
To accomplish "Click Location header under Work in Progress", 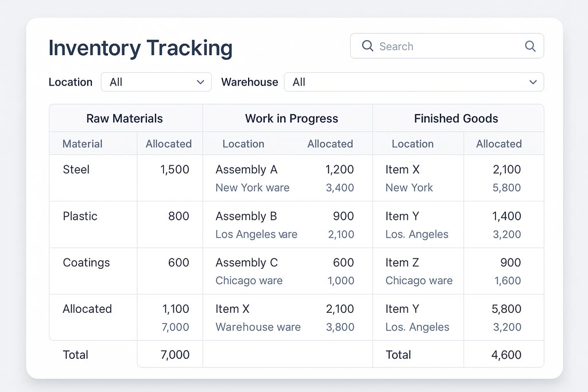I will (x=243, y=144).
